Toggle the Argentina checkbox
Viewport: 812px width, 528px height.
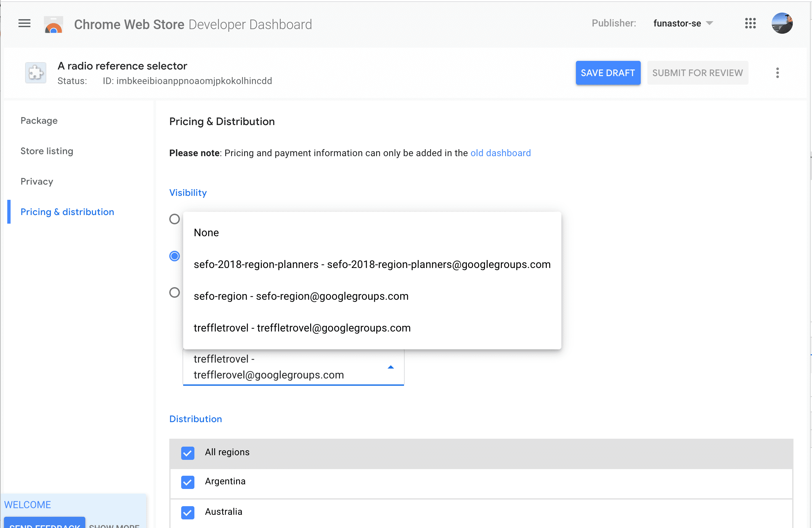point(187,481)
